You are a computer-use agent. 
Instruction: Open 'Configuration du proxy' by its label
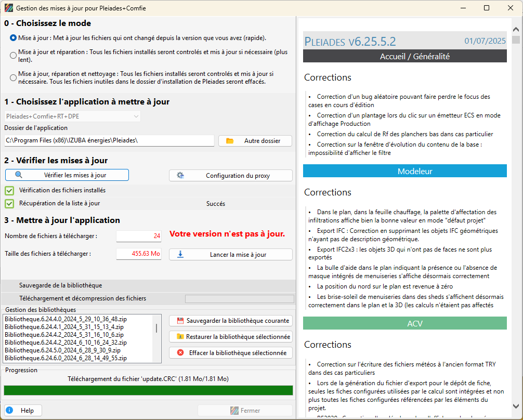tap(238, 176)
